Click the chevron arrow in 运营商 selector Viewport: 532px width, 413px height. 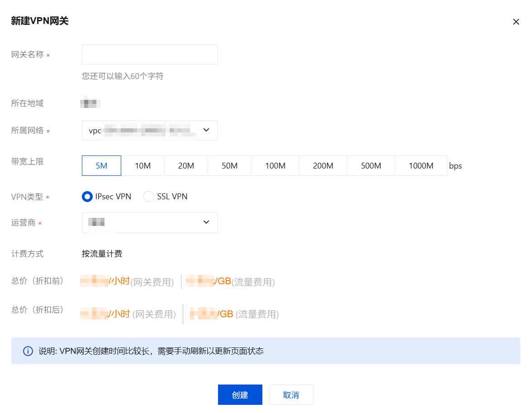206,222
